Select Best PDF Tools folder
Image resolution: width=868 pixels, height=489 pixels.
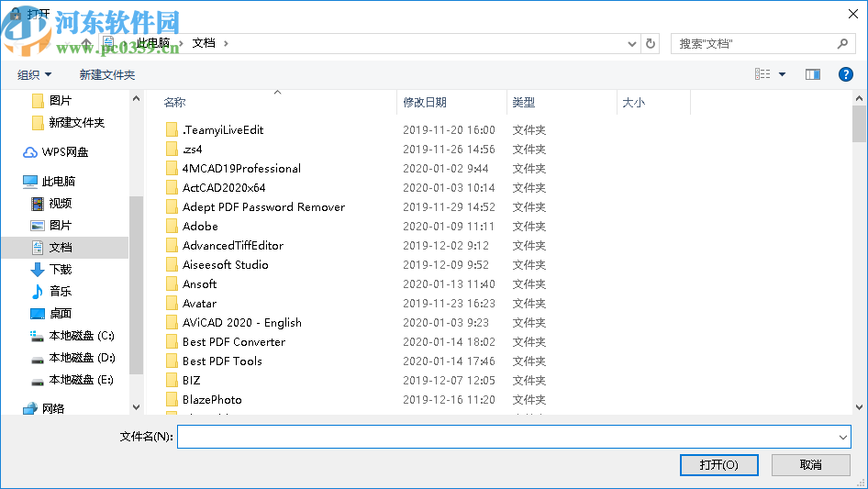222,361
